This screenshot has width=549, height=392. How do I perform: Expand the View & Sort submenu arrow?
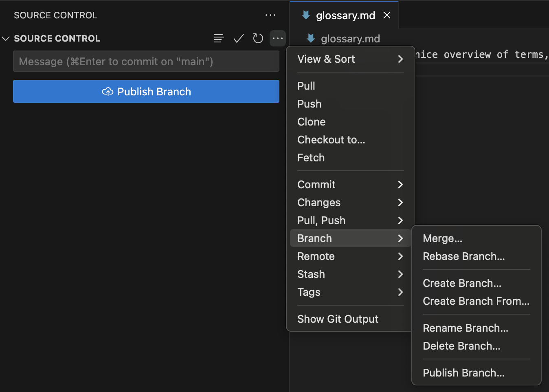point(400,59)
